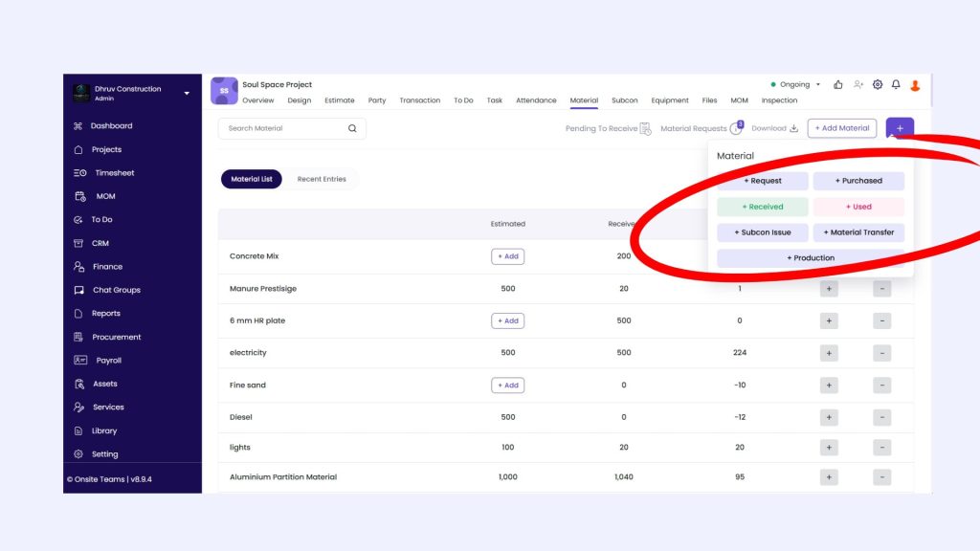
Task: Click the + Add Material button
Action: [x=842, y=128]
